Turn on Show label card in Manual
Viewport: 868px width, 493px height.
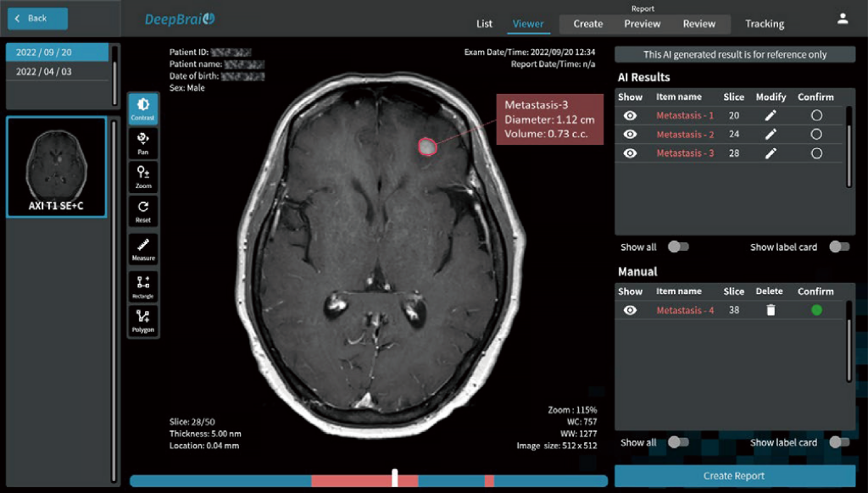pos(838,442)
